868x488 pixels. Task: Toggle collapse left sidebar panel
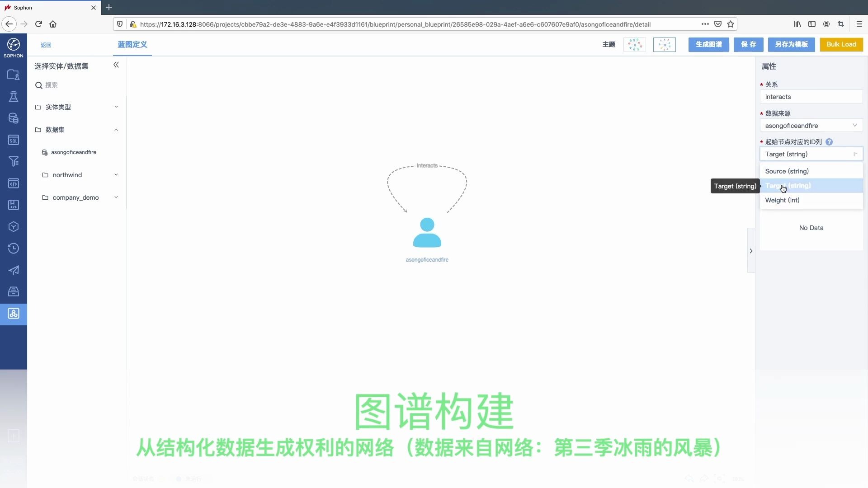pyautogui.click(x=116, y=65)
